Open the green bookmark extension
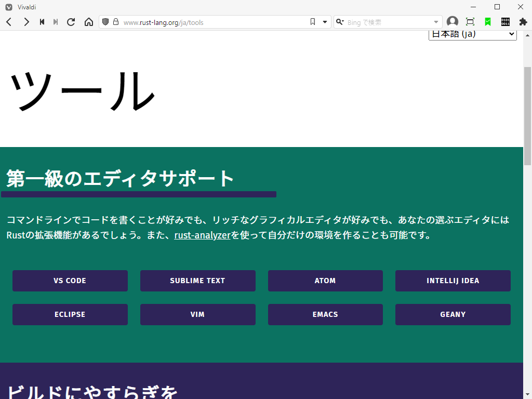The height and width of the screenshot is (399, 532). click(x=488, y=22)
